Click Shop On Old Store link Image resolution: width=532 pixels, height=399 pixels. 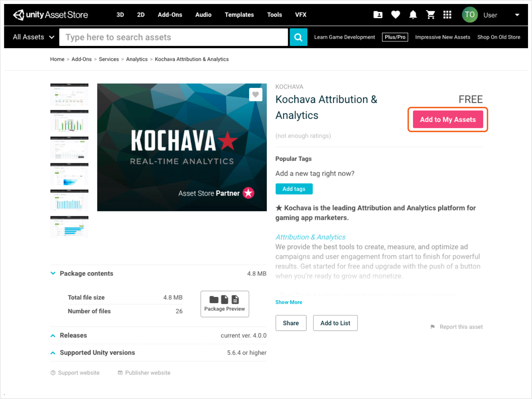click(x=499, y=37)
